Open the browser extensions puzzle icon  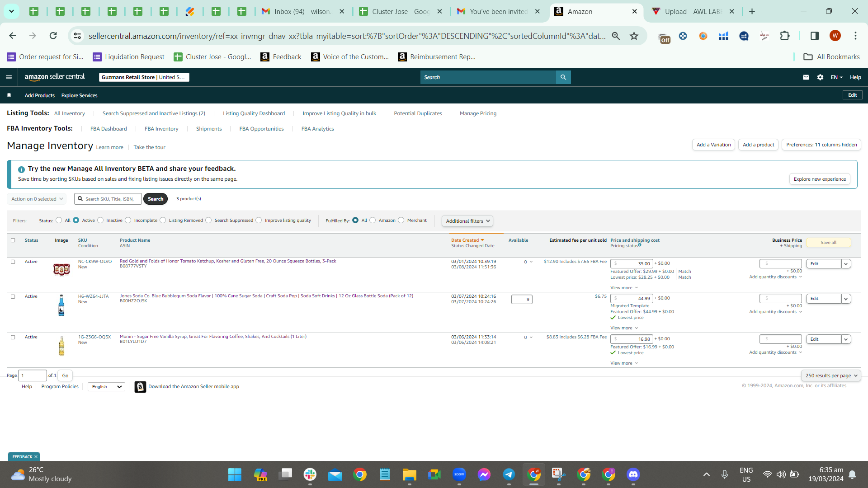pos(785,36)
